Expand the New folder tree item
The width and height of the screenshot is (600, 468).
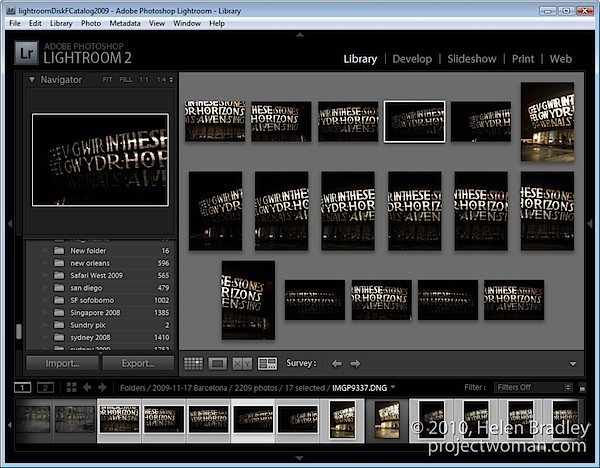[x=45, y=251]
